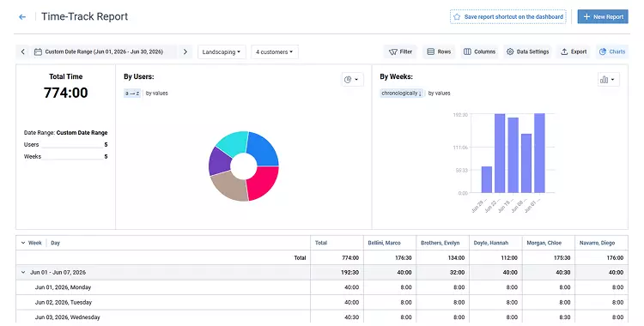
Task: Sort users chart a to z
Action: (132, 94)
